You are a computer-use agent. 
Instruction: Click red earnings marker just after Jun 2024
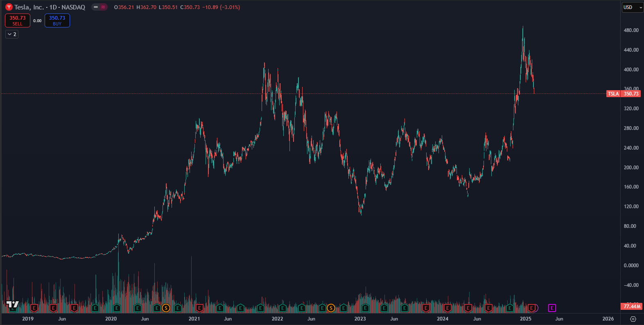coord(488,308)
